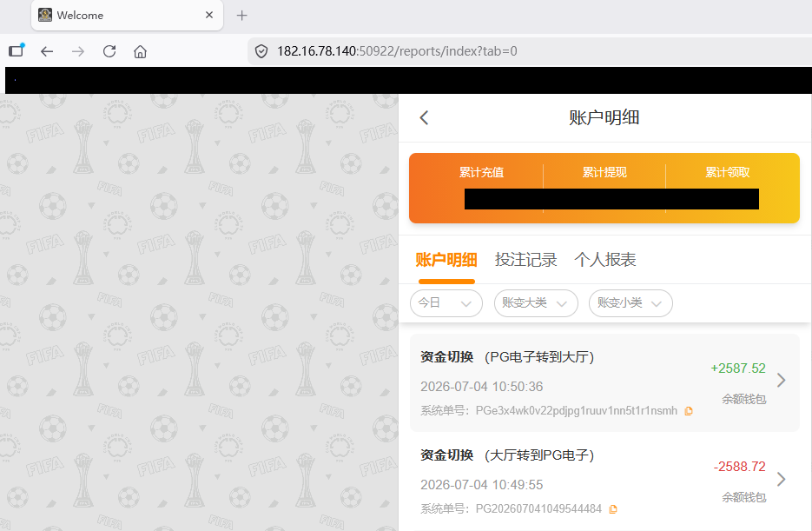This screenshot has width=812, height=531.
Task: Click 余额钱包 under +2587.52
Action: 744,400
